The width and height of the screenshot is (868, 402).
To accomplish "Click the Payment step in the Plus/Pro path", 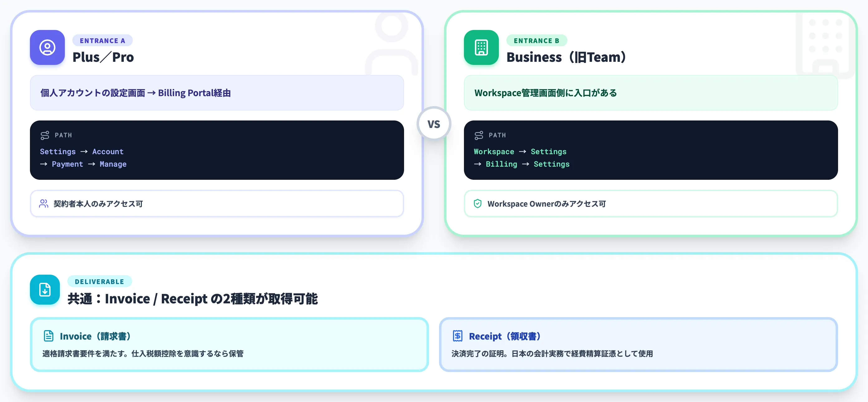I will coord(67,164).
